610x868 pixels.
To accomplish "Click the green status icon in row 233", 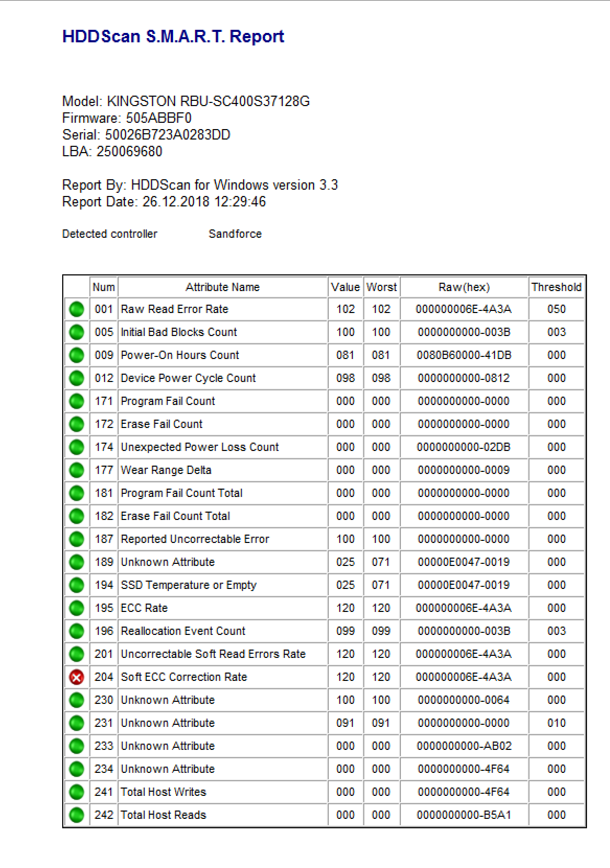I will tap(77, 746).
